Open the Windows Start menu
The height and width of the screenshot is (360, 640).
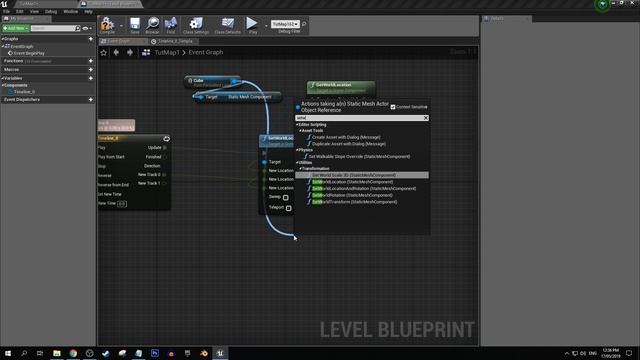8,353
